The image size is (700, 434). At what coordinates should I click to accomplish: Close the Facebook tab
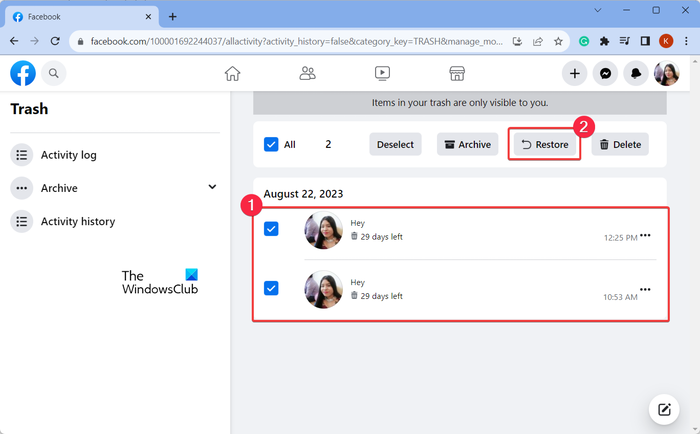[148, 17]
